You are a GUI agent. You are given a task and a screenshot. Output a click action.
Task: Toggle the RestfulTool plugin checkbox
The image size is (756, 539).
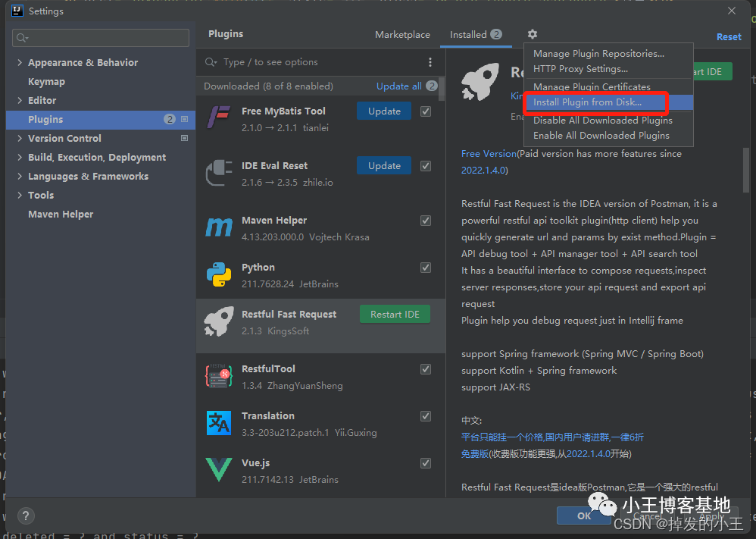click(x=426, y=369)
